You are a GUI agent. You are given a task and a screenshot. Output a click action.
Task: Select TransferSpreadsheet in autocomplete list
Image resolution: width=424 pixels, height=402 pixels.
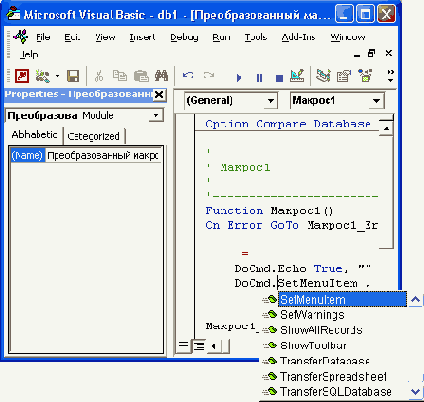tap(334, 377)
